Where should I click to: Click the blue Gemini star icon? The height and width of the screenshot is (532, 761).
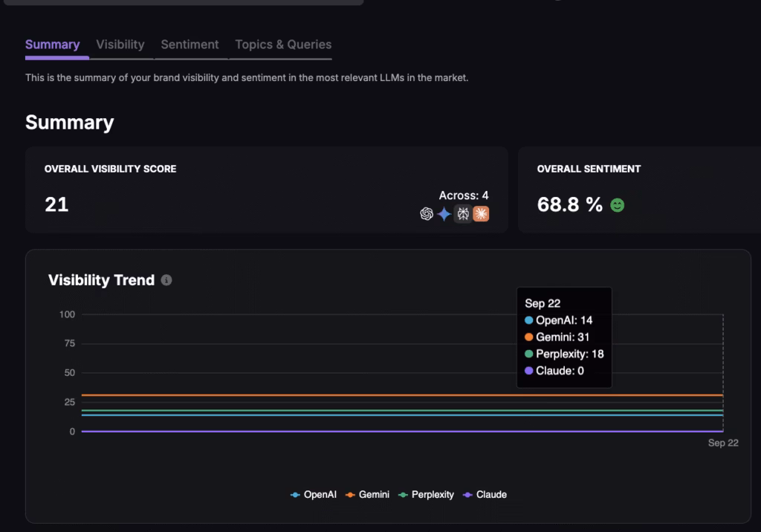tap(444, 214)
